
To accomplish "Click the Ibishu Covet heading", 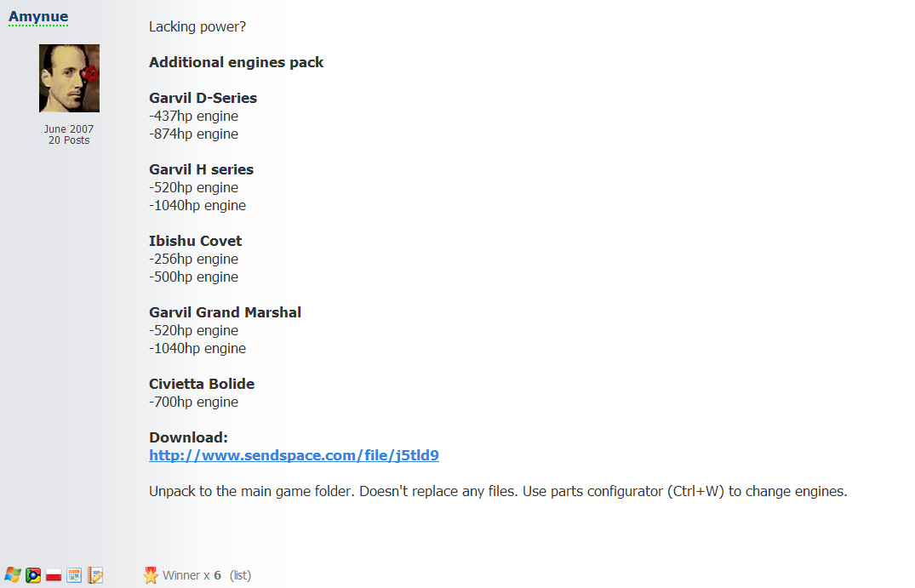I will tap(196, 241).
